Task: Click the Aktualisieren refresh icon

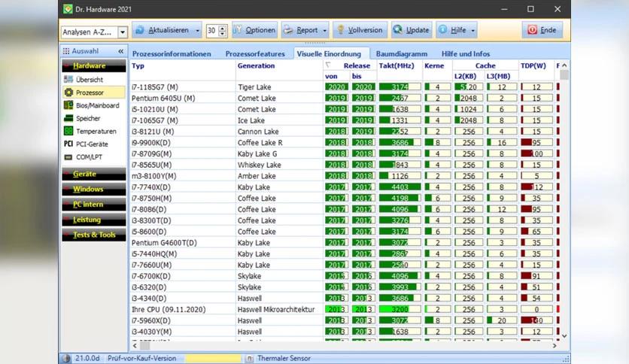Action: [x=140, y=30]
